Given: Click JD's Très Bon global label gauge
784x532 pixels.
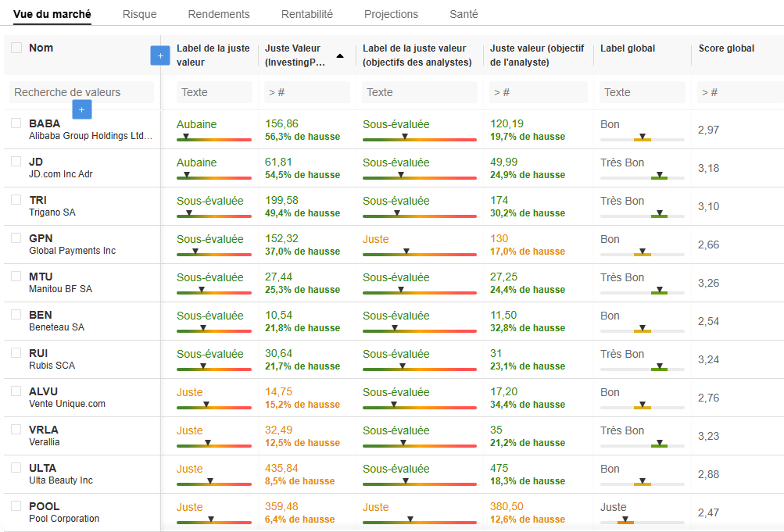Looking at the screenshot, I should click(x=642, y=177).
